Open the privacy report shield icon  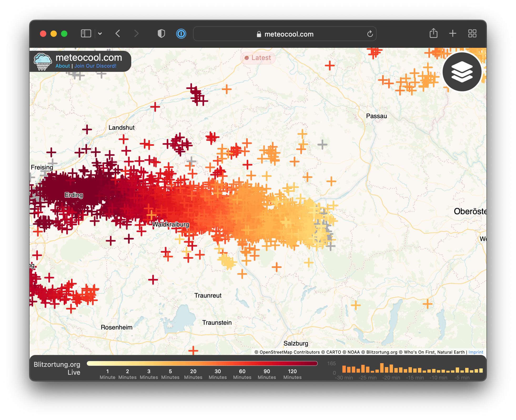161,34
